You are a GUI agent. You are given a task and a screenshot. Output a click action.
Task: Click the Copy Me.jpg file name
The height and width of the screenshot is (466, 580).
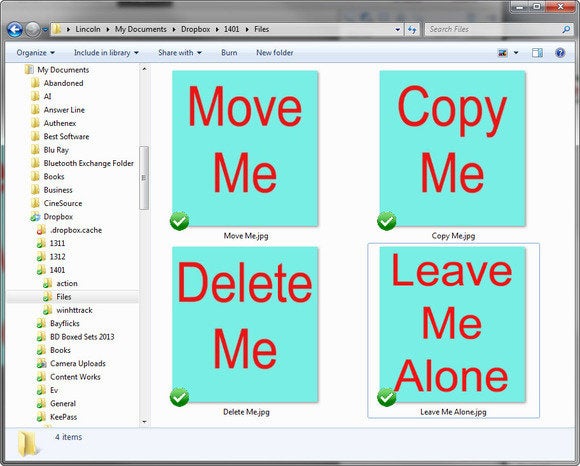click(453, 236)
